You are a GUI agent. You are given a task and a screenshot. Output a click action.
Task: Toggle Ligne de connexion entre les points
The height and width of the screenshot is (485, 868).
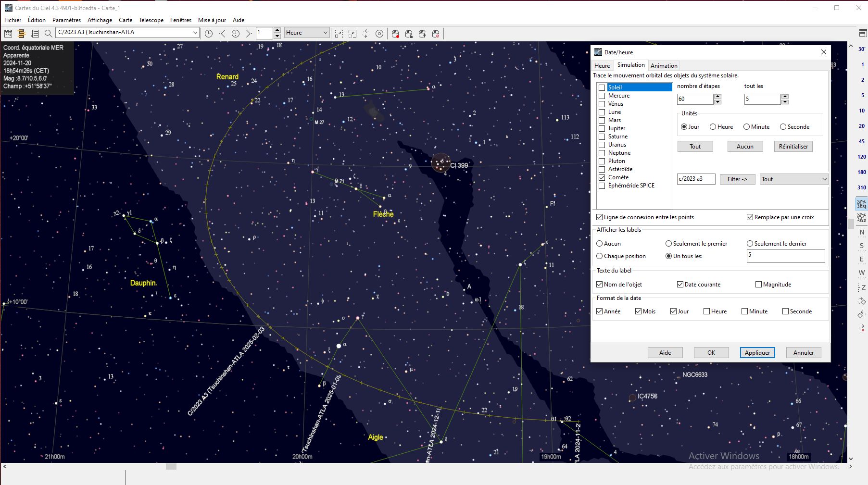(600, 217)
